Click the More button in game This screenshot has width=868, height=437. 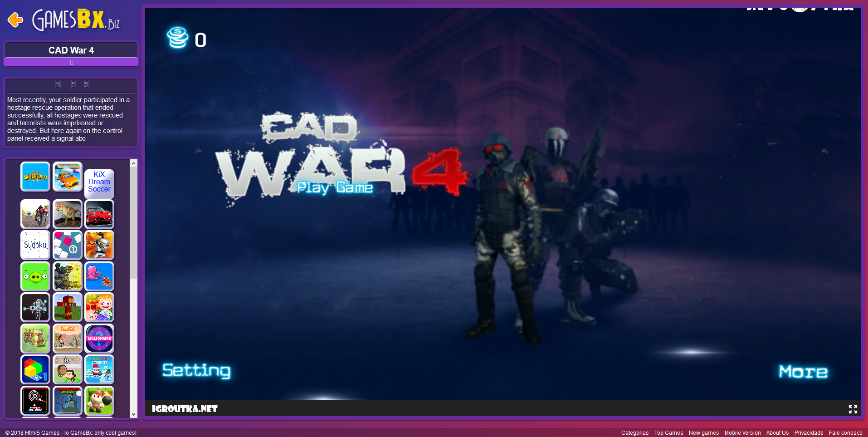(803, 372)
